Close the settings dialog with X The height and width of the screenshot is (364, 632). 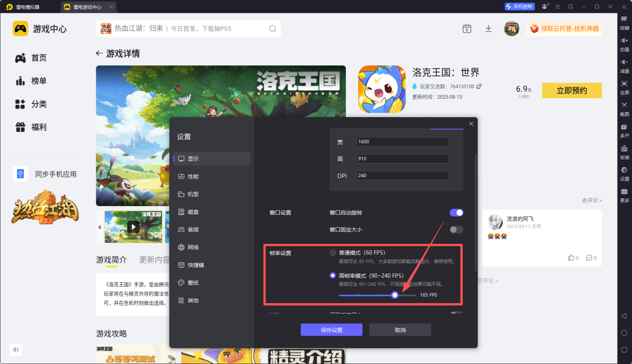471,124
